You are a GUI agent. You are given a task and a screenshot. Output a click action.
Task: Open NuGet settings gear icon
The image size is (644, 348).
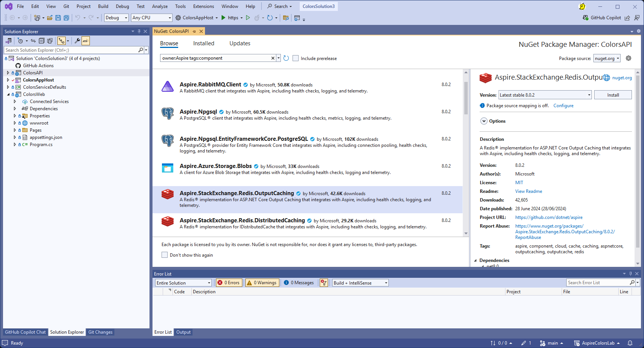click(629, 58)
